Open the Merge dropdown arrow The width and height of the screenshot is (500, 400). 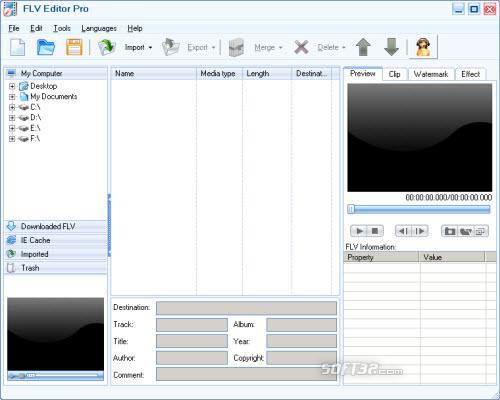click(x=280, y=48)
